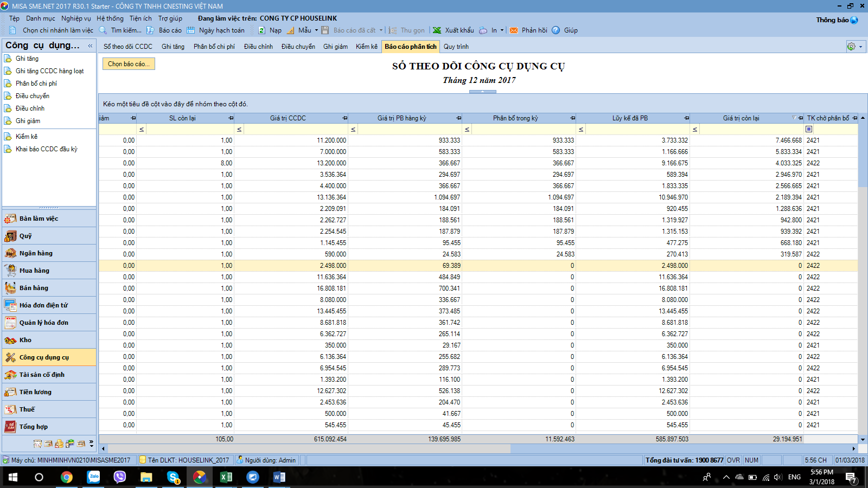Image resolution: width=868 pixels, height=488 pixels.
Task: Open dropdown arrow beside gear icon
Action: click(860, 47)
